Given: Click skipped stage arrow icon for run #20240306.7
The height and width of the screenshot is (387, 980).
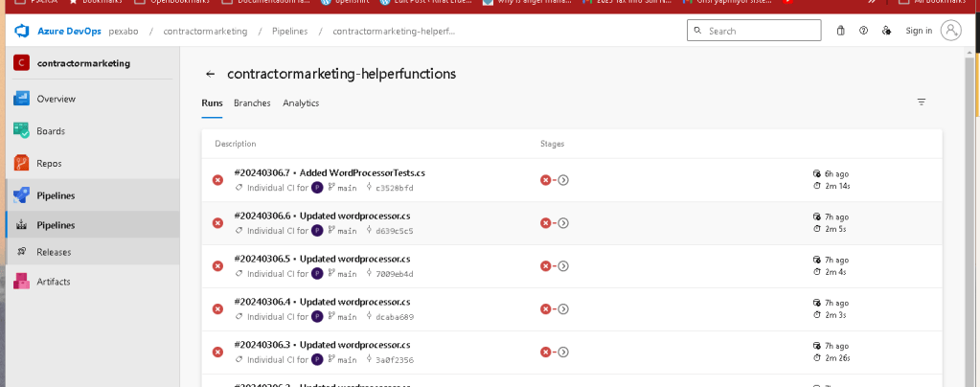Looking at the screenshot, I should 563,180.
